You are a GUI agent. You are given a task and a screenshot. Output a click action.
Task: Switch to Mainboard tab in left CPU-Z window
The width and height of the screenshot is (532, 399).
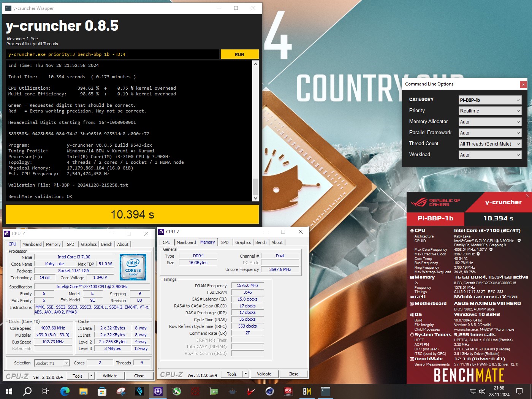pyautogui.click(x=32, y=244)
